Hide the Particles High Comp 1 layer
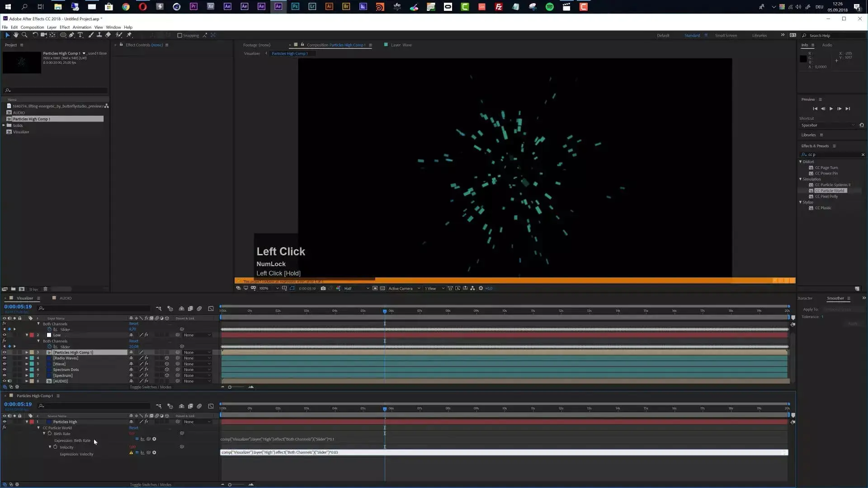 pos(5,352)
